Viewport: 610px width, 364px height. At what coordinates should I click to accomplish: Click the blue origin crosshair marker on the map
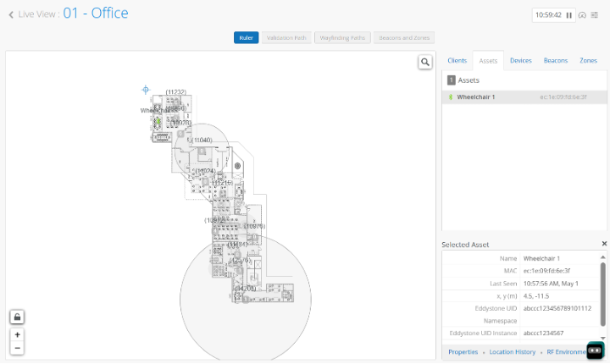click(146, 90)
